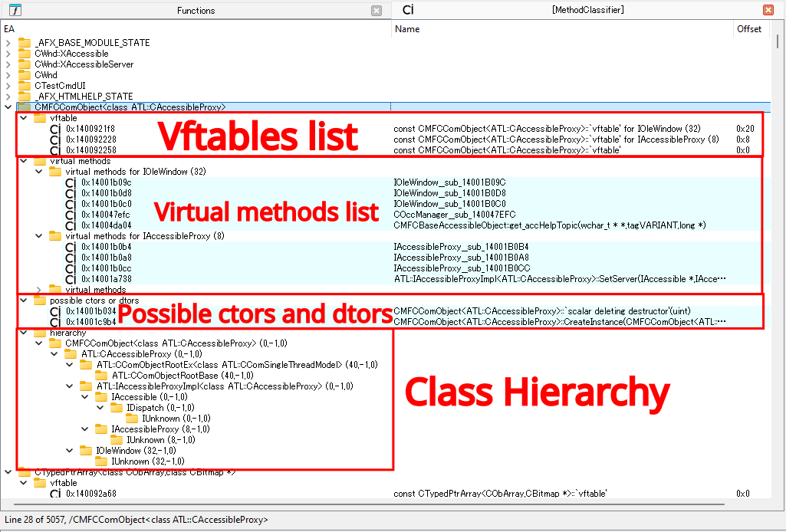This screenshot has height=532, width=786.
Task: Click the horizontal scrollbar at bottom
Action: (369, 504)
